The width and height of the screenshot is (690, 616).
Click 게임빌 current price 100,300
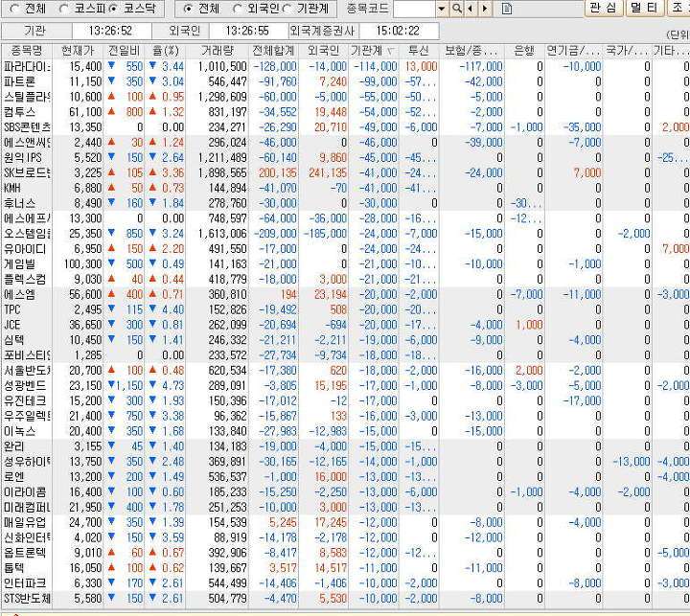pos(82,264)
